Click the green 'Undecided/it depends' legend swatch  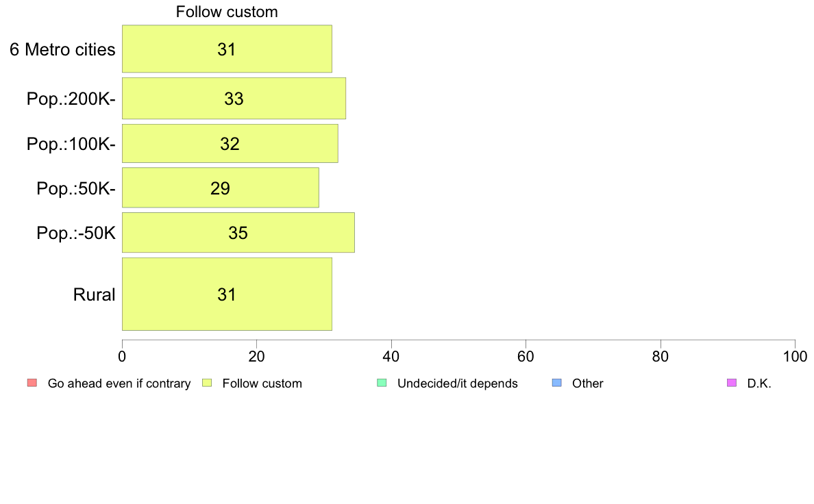(x=382, y=383)
